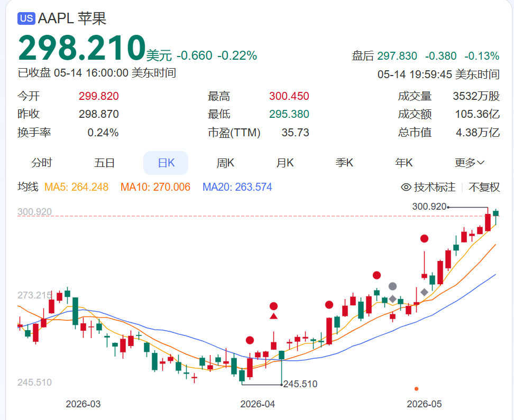Click the 2026-05 date axis label

click(x=424, y=404)
